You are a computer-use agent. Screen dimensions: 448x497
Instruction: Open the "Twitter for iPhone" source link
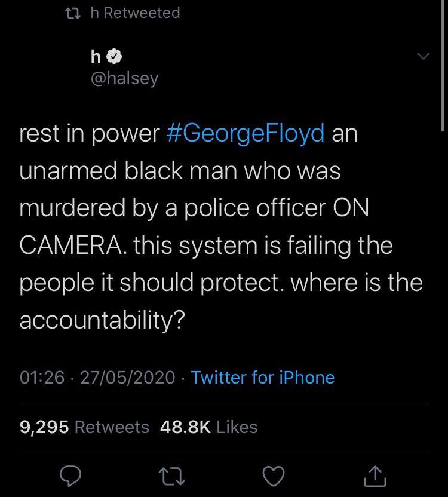point(263,378)
